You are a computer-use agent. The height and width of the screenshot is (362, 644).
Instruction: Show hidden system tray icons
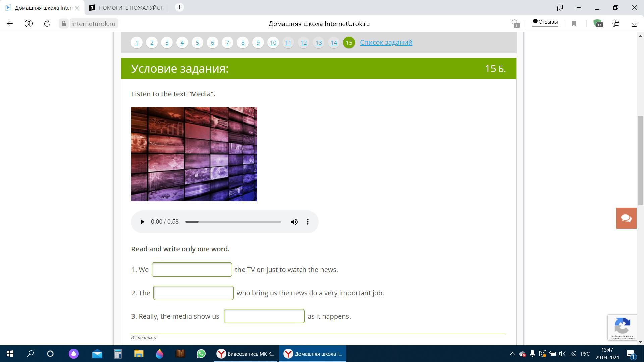pos(512,354)
